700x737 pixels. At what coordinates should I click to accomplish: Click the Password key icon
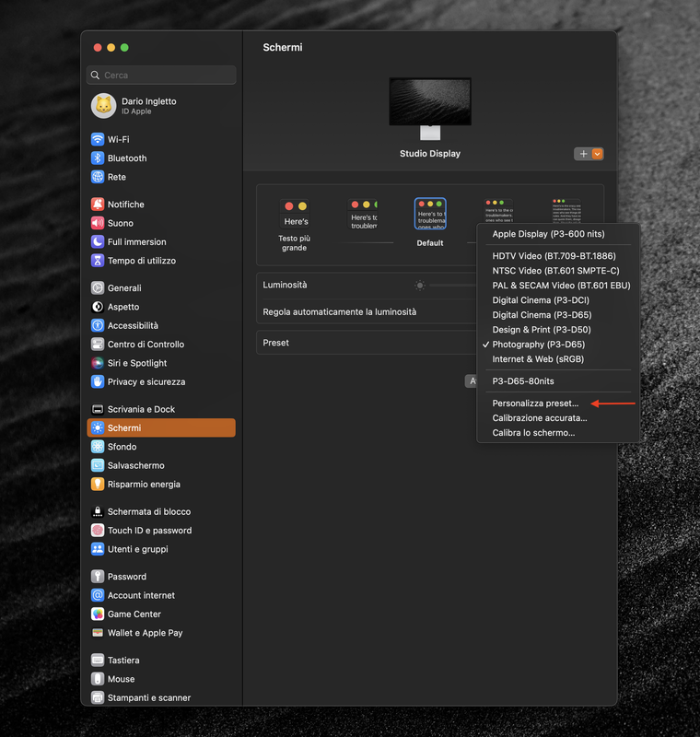[x=98, y=577]
